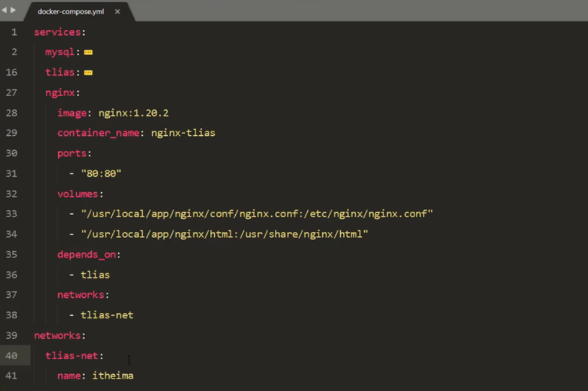
Task: Click the value 'nginx:1.20.2'
Action: click(133, 114)
